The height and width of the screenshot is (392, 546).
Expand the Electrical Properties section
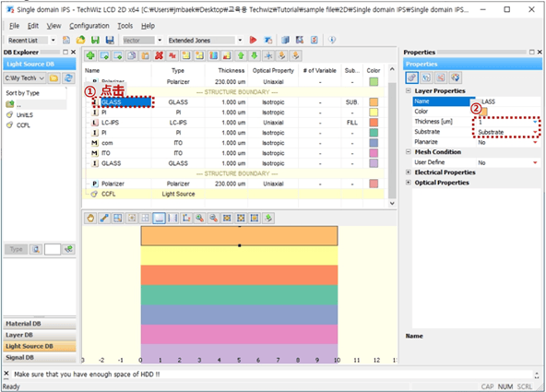coord(409,172)
